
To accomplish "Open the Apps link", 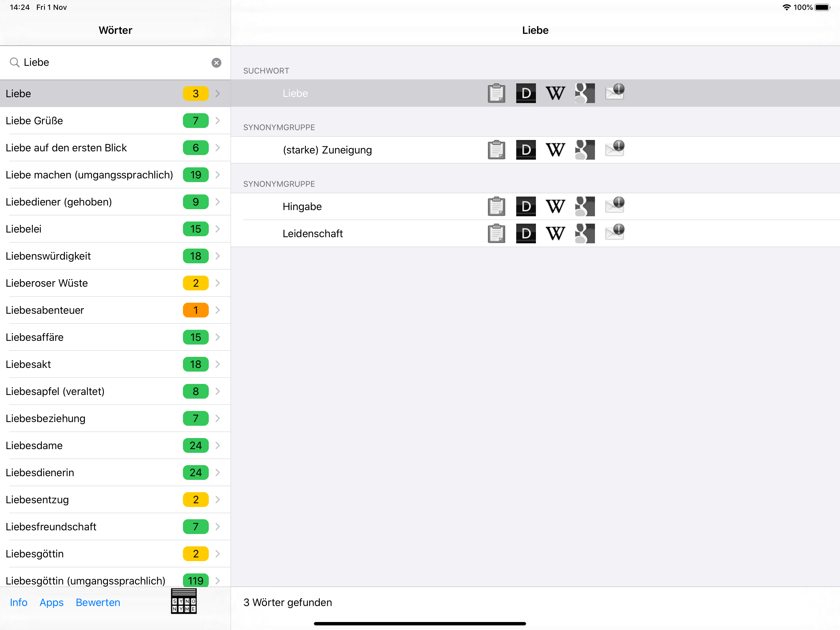I will [52, 602].
